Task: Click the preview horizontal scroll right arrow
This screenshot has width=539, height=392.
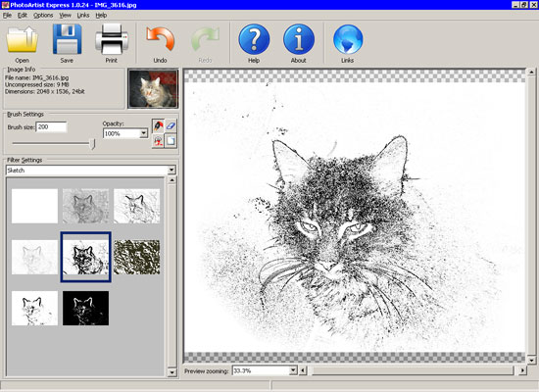Action: tap(522, 370)
